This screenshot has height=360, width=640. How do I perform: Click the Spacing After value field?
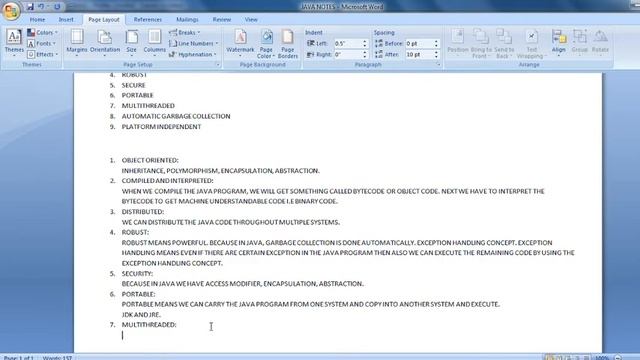pos(419,54)
